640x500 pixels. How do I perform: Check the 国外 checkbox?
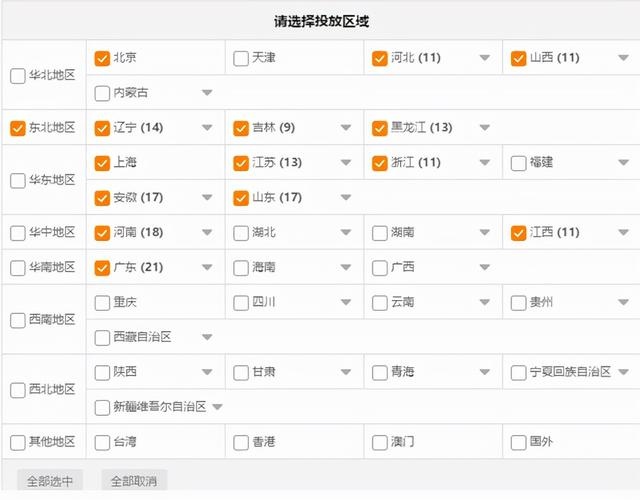click(x=518, y=442)
